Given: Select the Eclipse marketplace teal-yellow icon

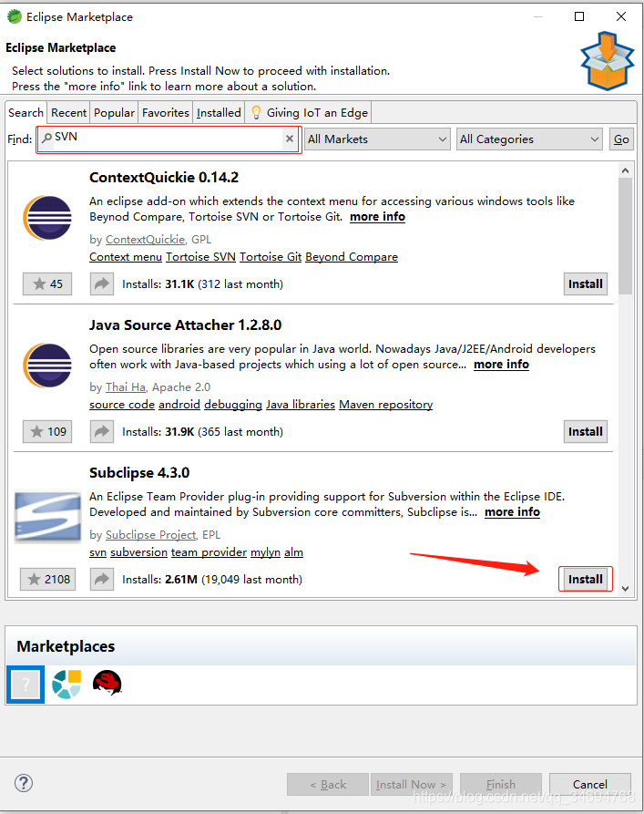Looking at the screenshot, I should [x=66, y=685].
